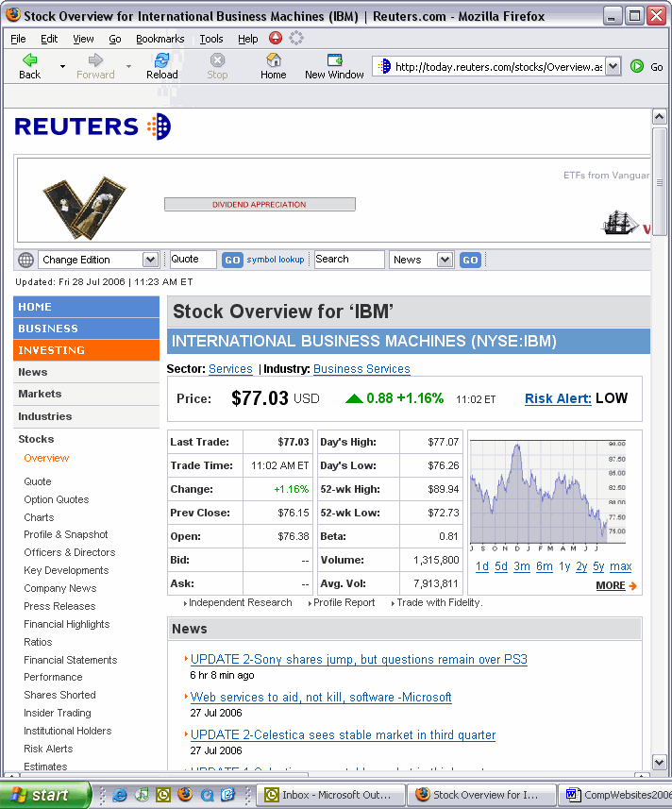Viewport: 672px width, 809px height.
Task: Click the green Go arrow beside address bar
Action: (637, 66)
